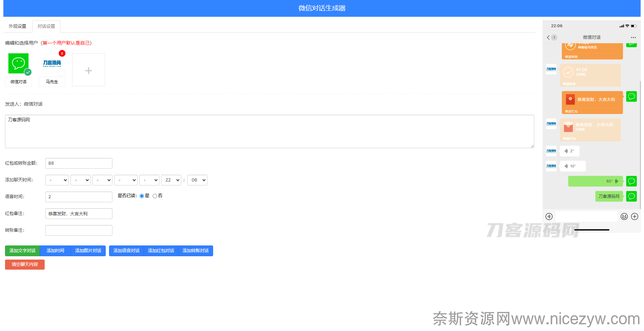Click 添加图片对话 button
The height and width of the screenshot is (331, 644).
(x=88, y=251)
